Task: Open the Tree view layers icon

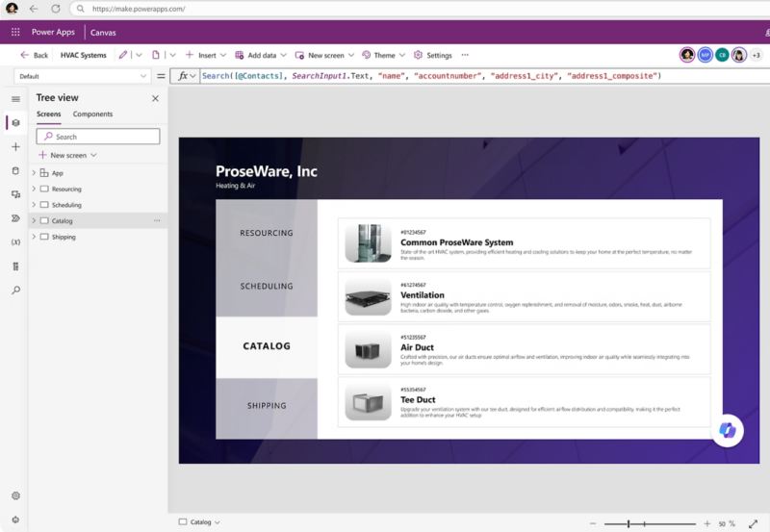Action: coord(15,123)
